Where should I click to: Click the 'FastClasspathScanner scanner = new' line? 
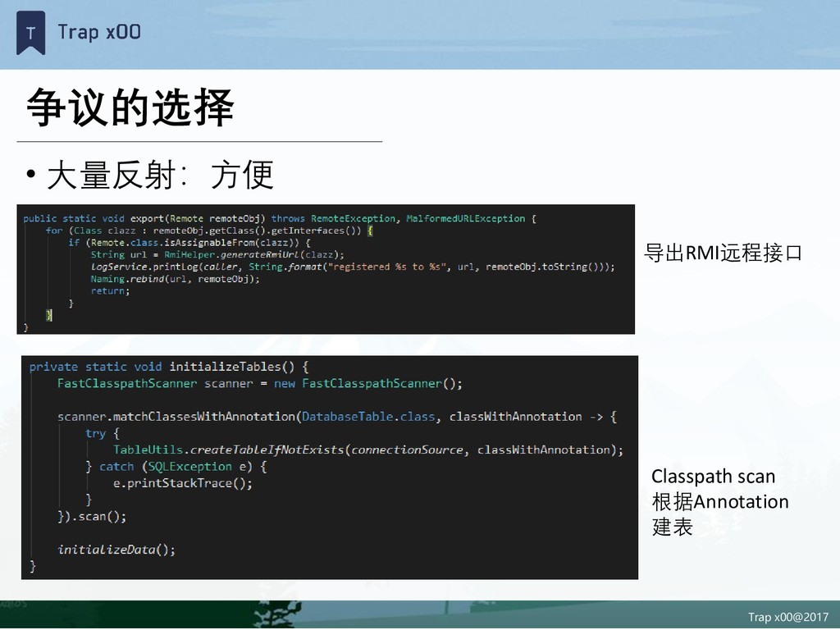point(260,384)
